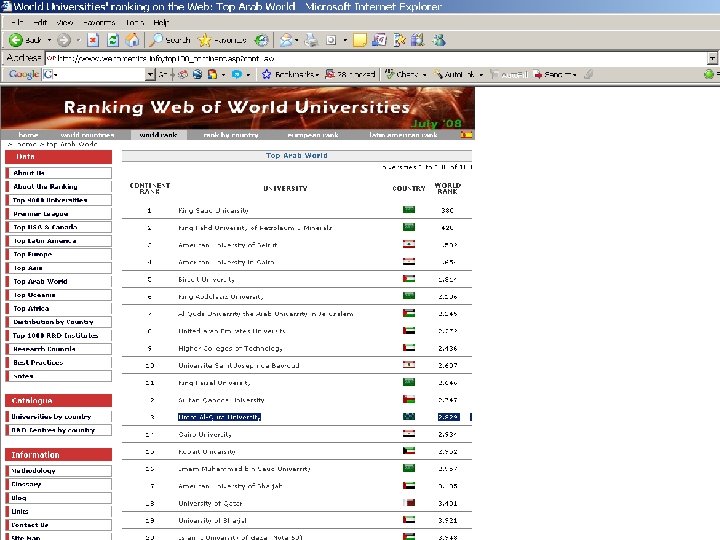Expand the AutoLink dropdown arrow
Screen dimensions: 720x540
coord(481,74)
